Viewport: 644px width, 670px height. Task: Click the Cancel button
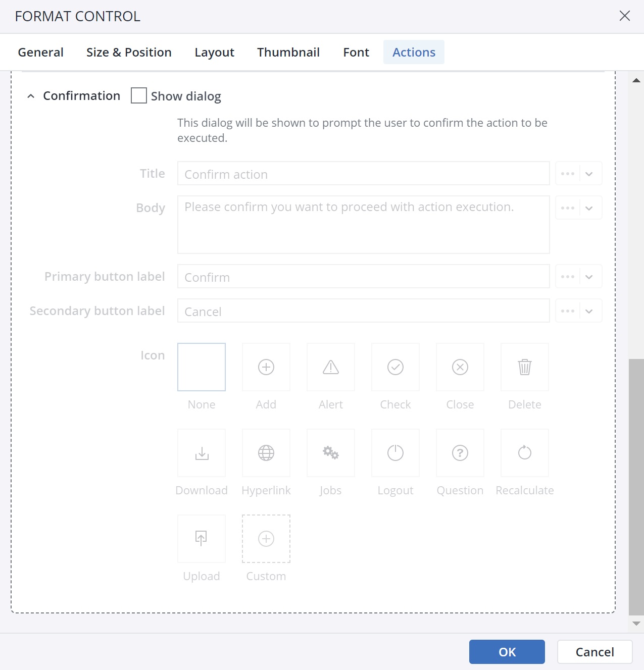tap(595, 652)
